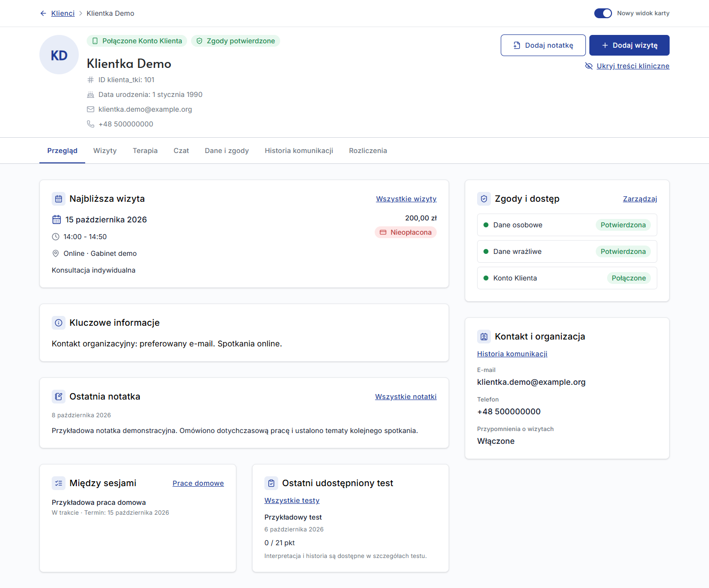Click the envelope icon beside the header email

click(x=91, y=109)
